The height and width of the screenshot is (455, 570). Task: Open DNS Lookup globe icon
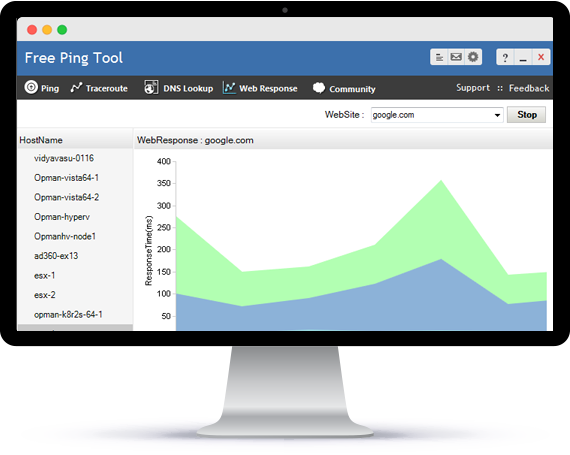tap(151, 87)
